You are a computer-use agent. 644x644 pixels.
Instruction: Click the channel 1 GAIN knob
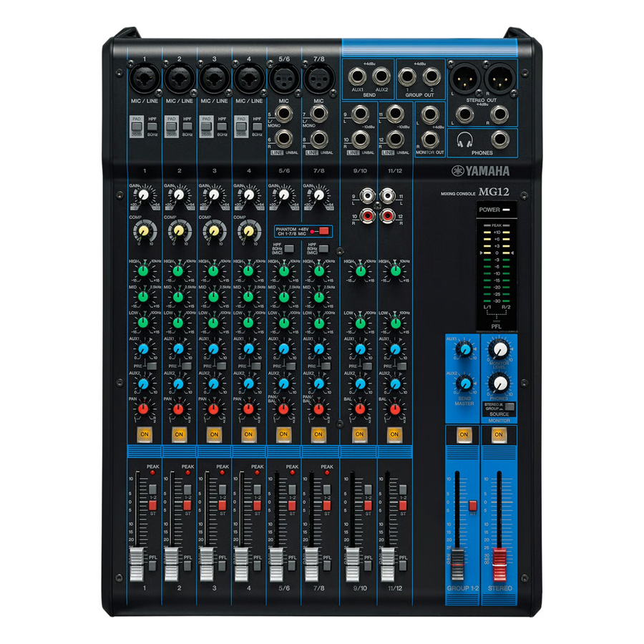pyautogui.click(x=143, y=195)
